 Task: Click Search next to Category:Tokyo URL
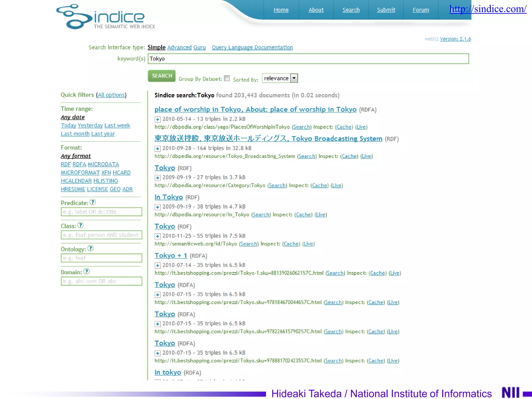tap(277, 185)
